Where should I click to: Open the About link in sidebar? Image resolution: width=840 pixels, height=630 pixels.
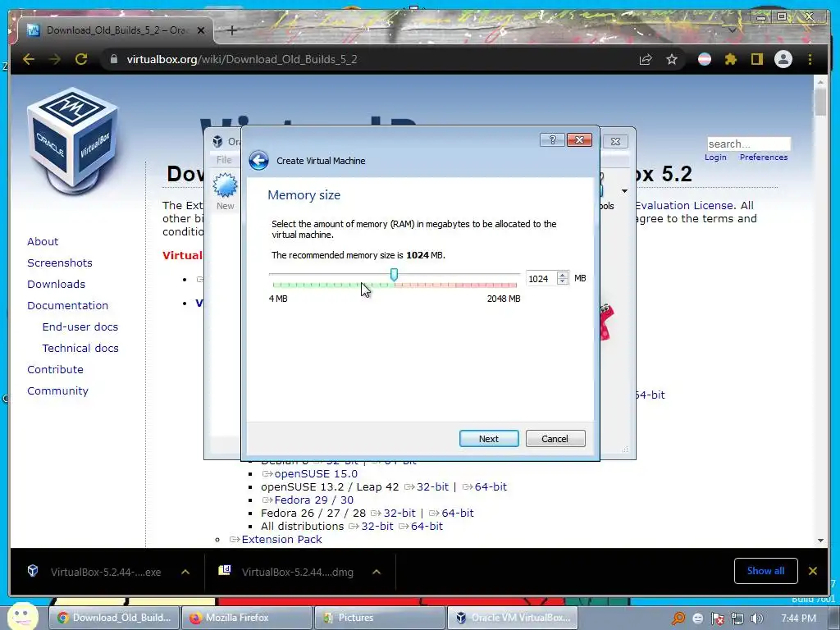(43, 242)
